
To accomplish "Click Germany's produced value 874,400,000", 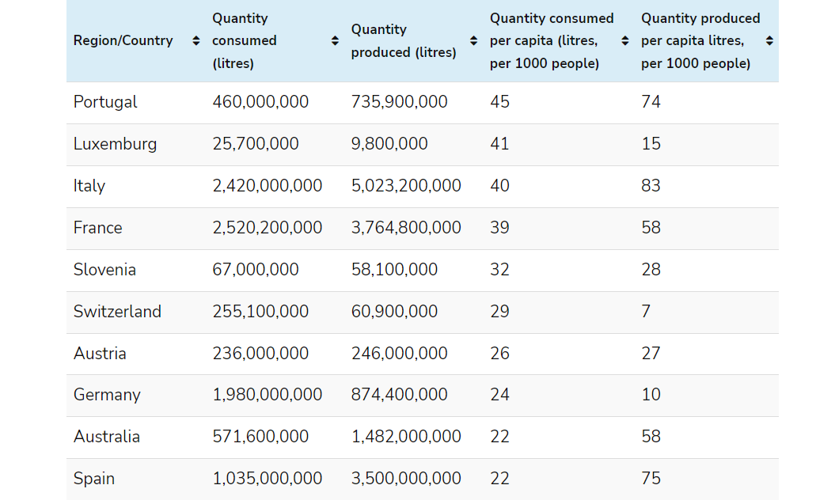I will 400,395.
